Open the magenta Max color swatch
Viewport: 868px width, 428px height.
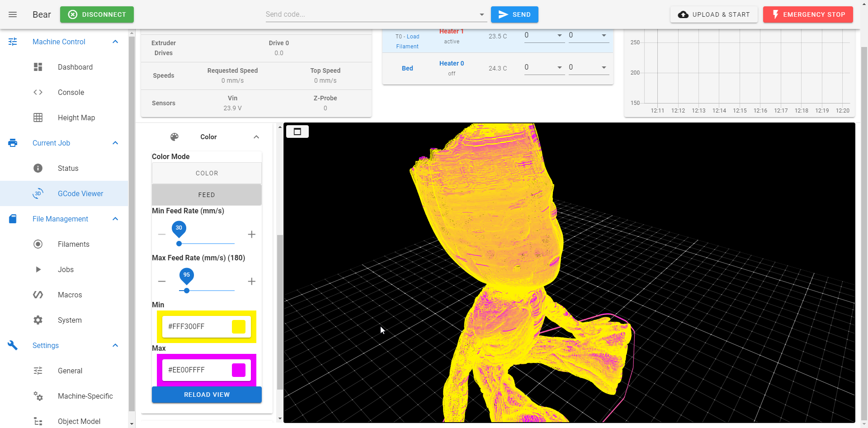click(239, 370)
